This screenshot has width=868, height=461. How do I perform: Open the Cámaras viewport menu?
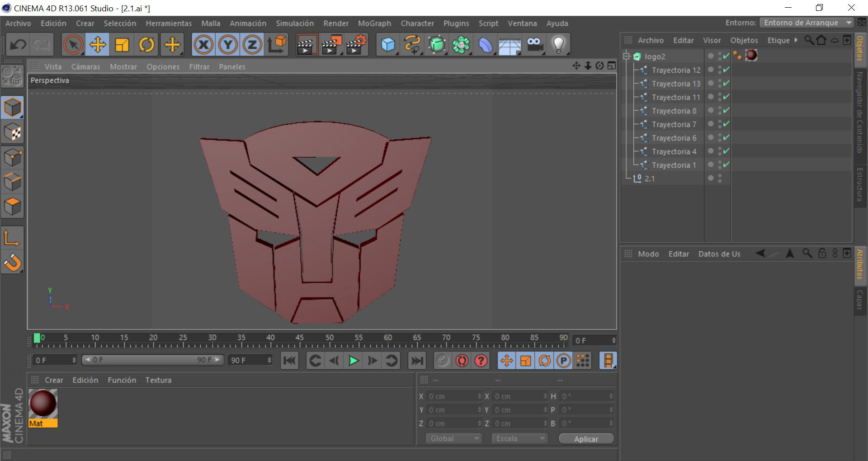pyautogui.click(x=85, y=66)
